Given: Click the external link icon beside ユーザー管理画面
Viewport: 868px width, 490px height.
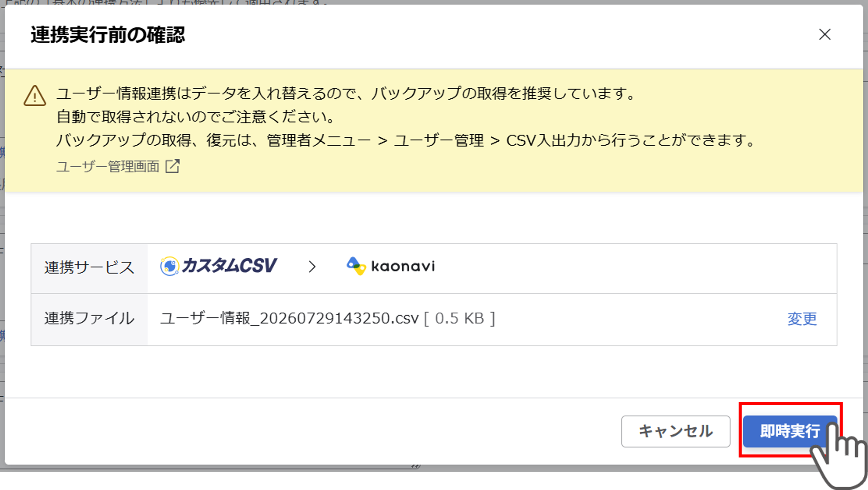Looking at the screenshot, I should click(173, 166).
